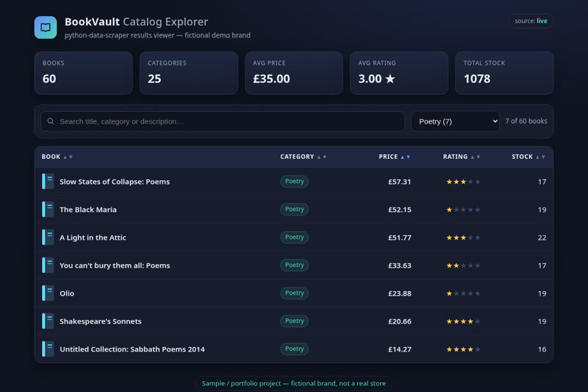This screenshot has width=588, height=392.
Task: Click book icon beside Slow States of Collapse
Action: (x=48, y=181)
